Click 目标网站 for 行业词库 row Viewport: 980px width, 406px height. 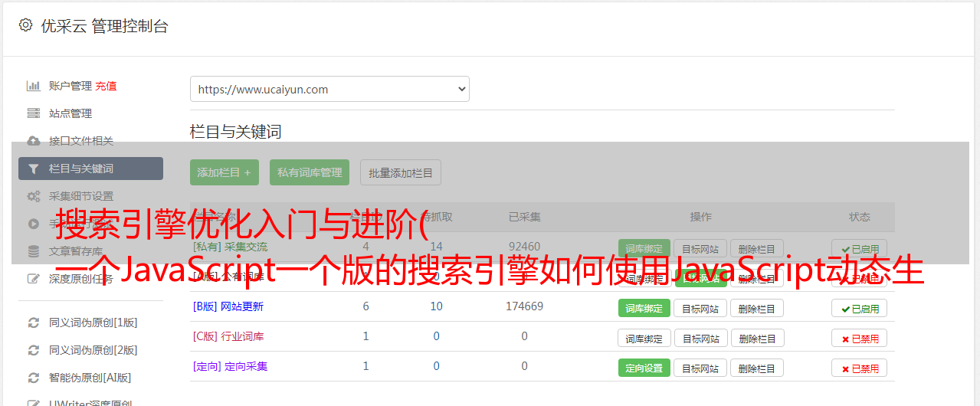[700, 338]
